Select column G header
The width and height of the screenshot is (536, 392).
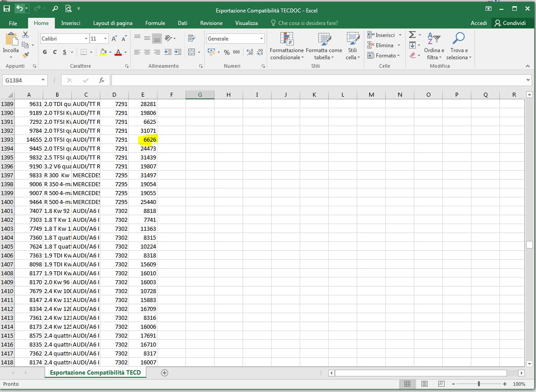pos(200,94)
